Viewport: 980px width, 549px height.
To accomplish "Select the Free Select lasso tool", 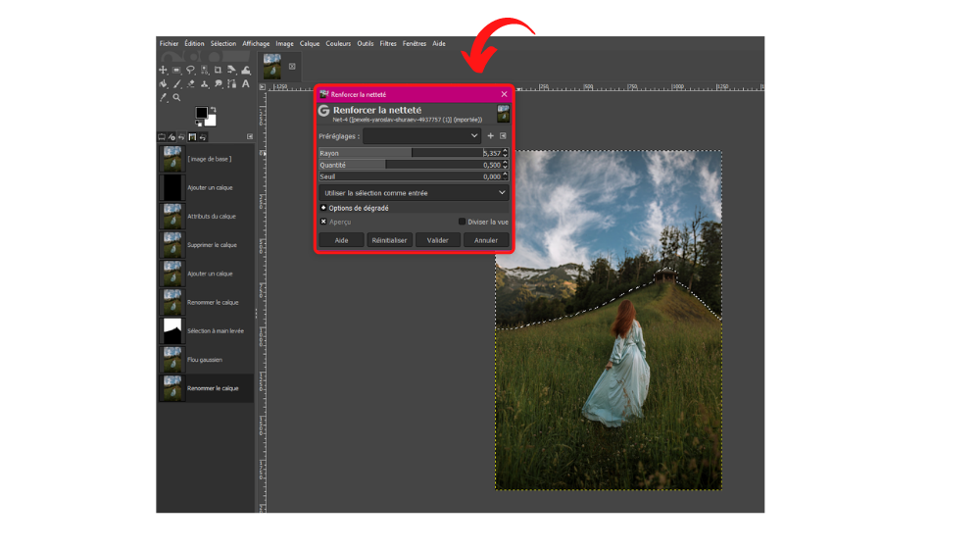I will [191, 70].
